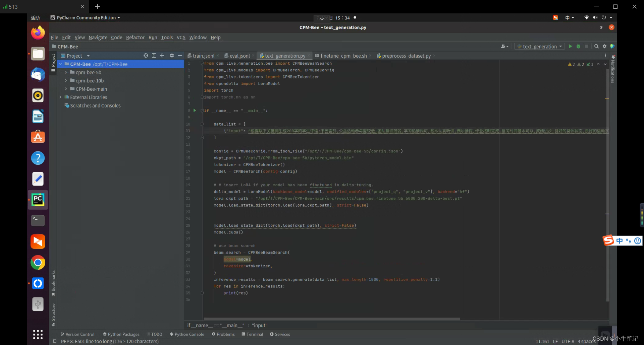
Task: Open Notifications bell on right stripe
Action: 613,57
